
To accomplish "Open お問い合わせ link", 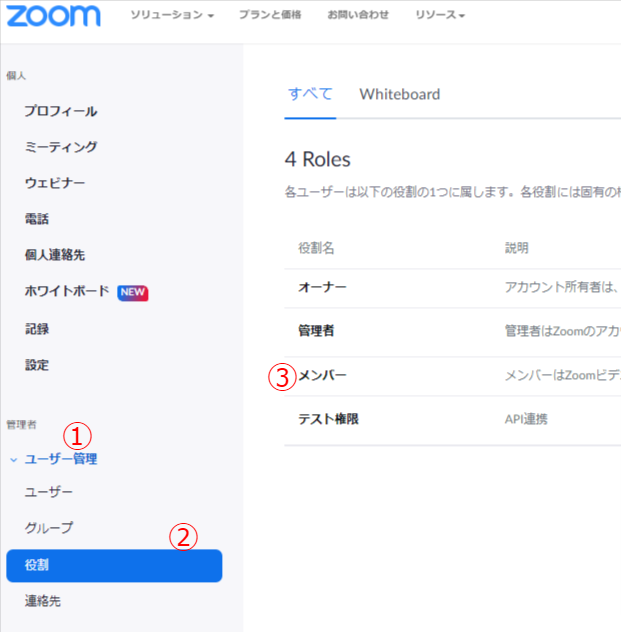I will (x=358, y=15).
